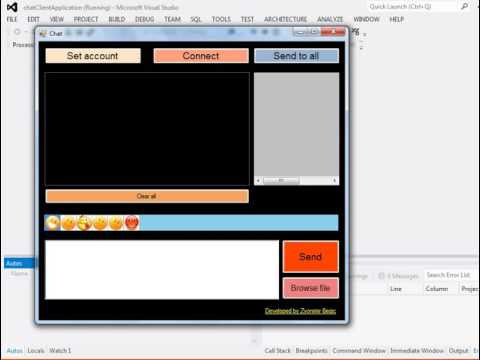
Task: Open the BUILD menu
Action: [117, 19]
